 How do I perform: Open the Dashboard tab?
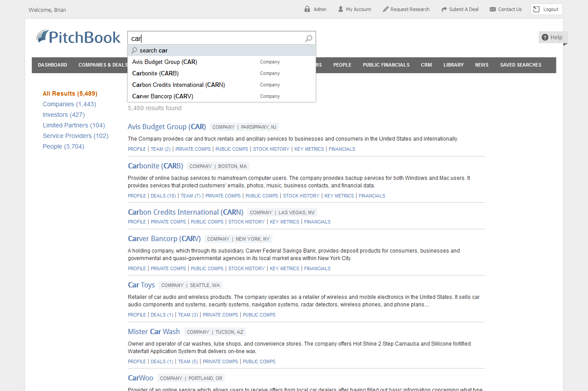(52, 65)
